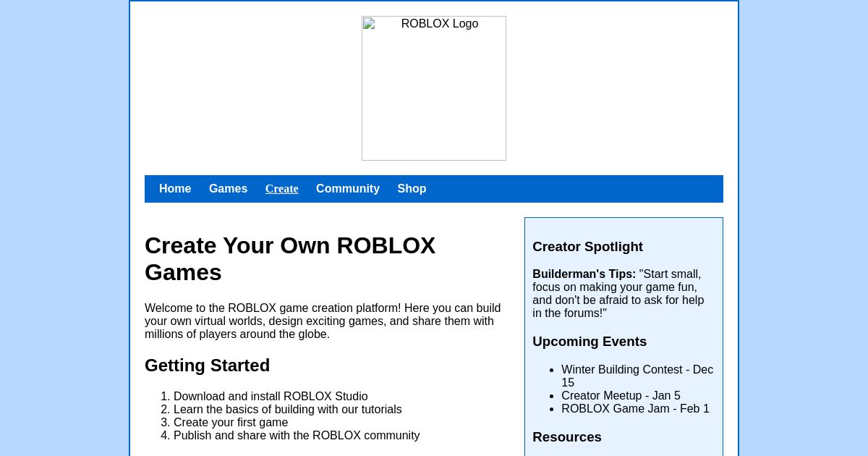Click 'Download and install ROBLOX Studio' step
Screen dimensions: 868x456
271,396
